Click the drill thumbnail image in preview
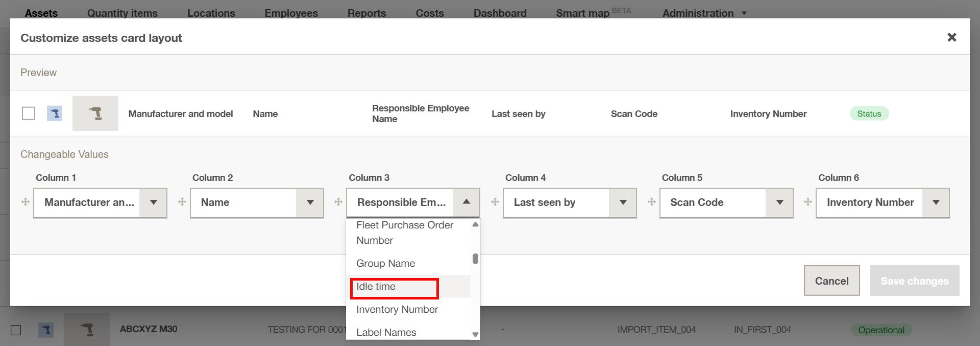 click(x=95, y=113)
